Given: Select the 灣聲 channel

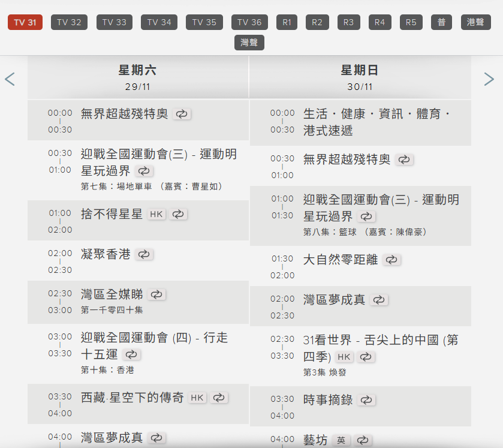Looking at the screenshot, I should pos(249,43).
